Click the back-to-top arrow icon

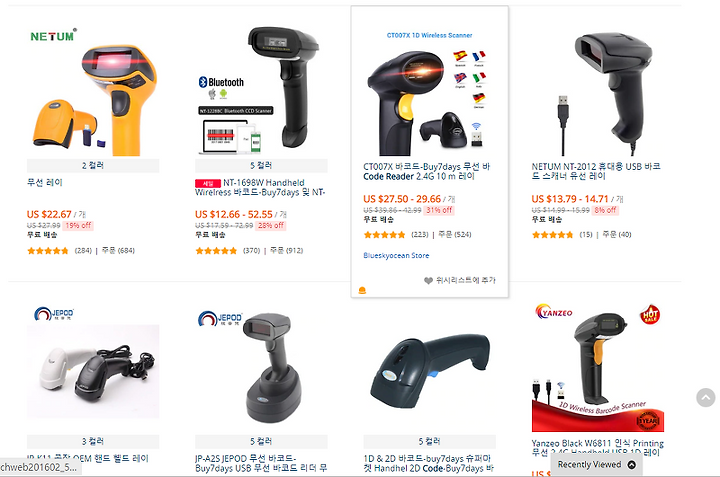706,398
